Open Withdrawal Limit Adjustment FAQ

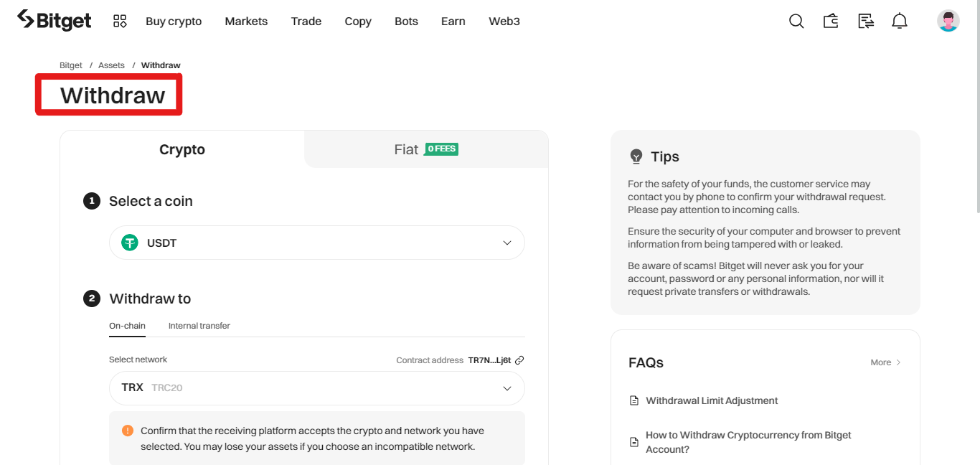click(712, 400)
